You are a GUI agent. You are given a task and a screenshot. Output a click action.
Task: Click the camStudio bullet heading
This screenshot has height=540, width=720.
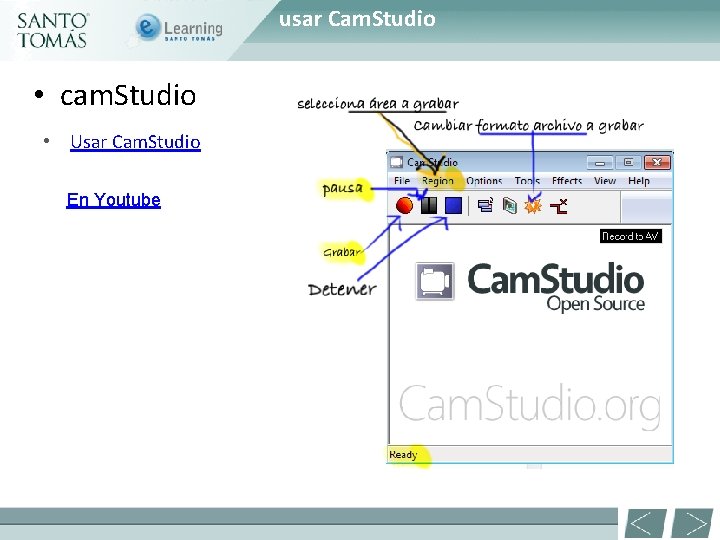(128, 96)
